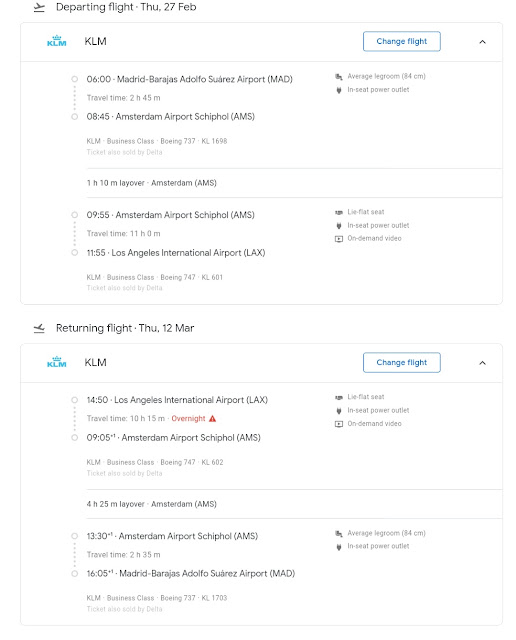Click the On-demand video icon for KL 602
Screen dimensions: 516x640
[x=339, y=424]
